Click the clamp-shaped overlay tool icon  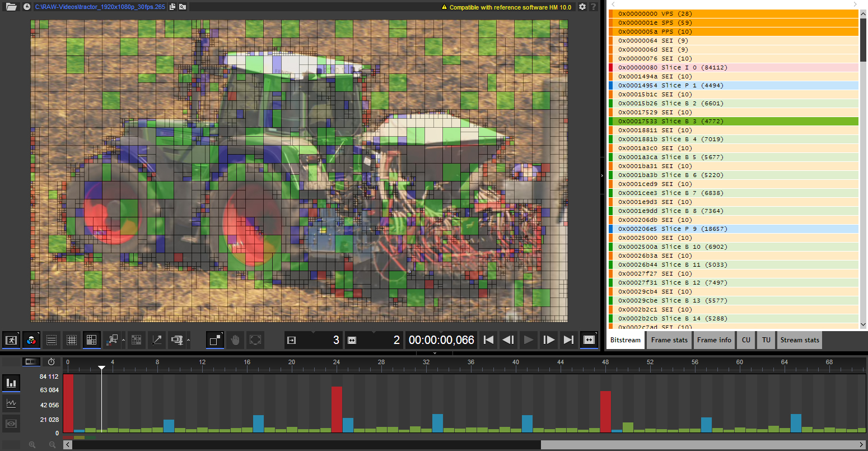[x=177, y=340]
